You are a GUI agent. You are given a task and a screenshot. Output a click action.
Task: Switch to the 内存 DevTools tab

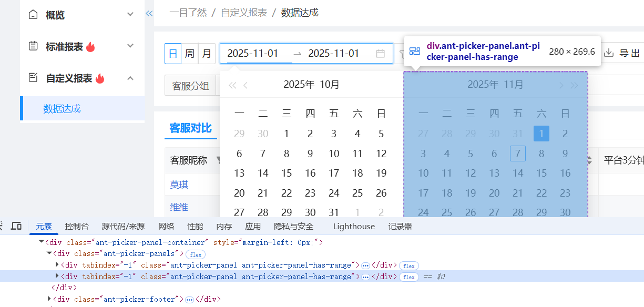pos(224,227)
